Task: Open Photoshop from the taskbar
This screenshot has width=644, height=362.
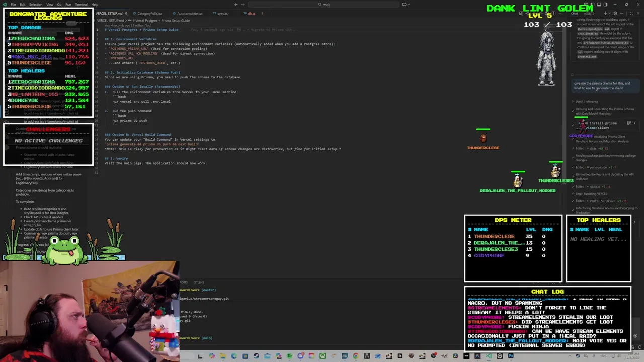Action: [x=511, y=356]
